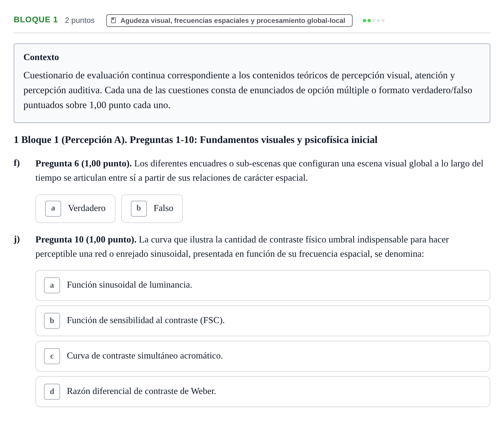Pick Curva de contraste simultáneo acromático
Screen dimensions: 504x426
(x=263, y=356)
